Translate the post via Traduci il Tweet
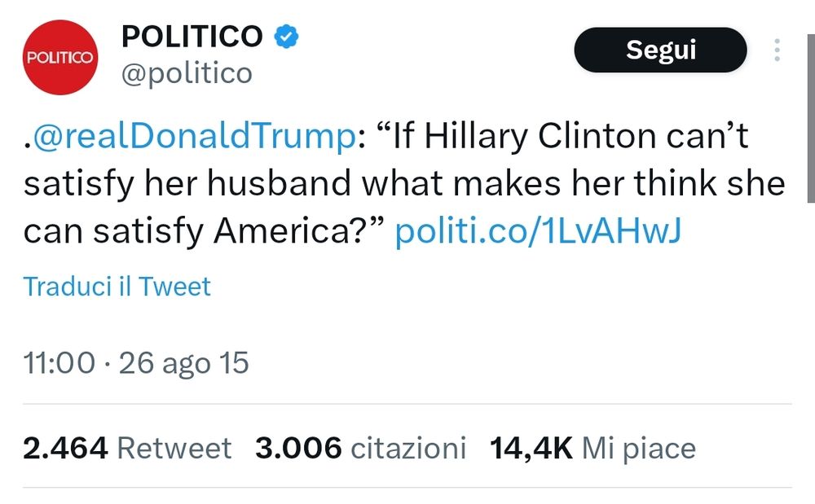The width and height of the screenshot is (815, 504). tap(117, 287)
